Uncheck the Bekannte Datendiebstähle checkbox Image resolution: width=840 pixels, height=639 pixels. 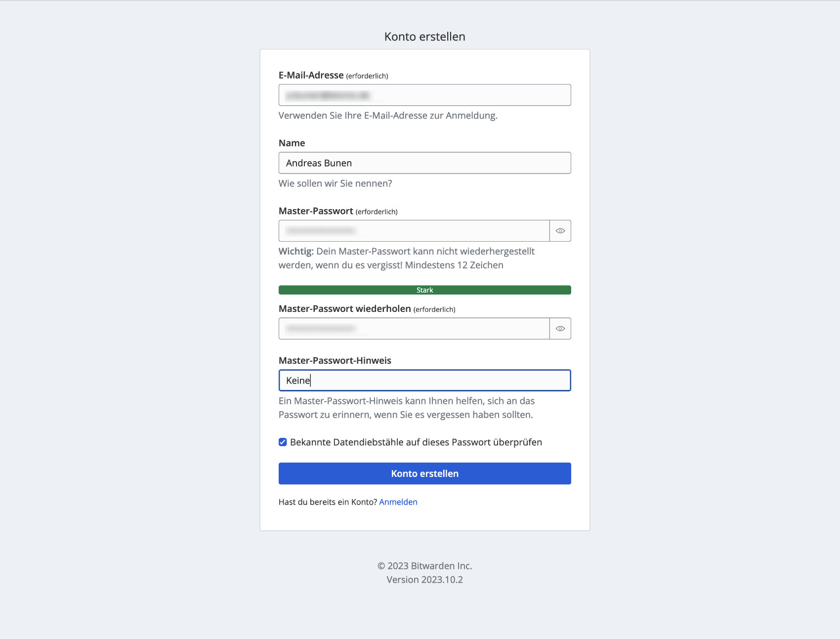pos(283,442)
